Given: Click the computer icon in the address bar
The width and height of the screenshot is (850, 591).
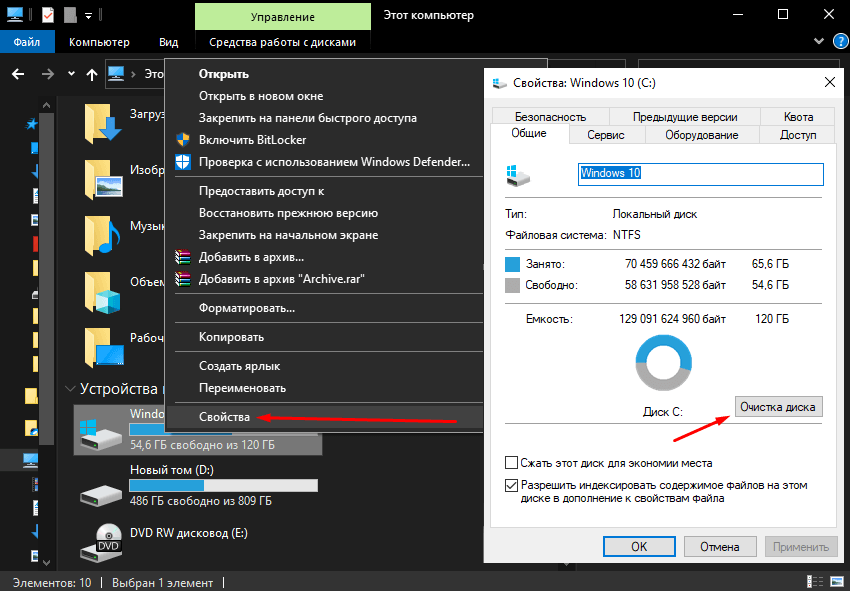Looking at the screenshot, I should coord(116,73).
